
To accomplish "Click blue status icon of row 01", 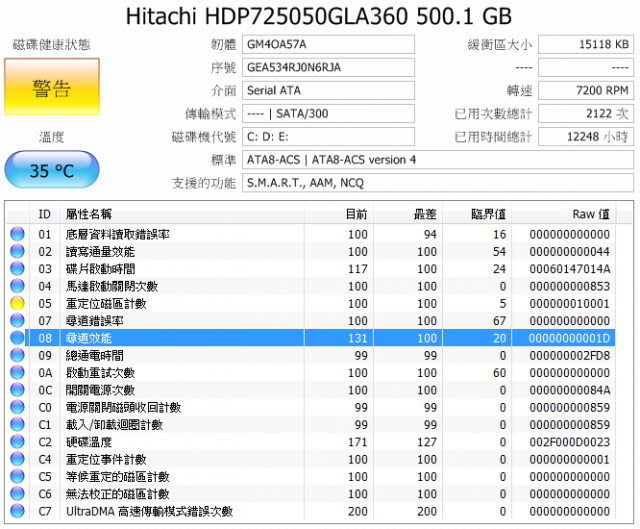I will point(17,234).
